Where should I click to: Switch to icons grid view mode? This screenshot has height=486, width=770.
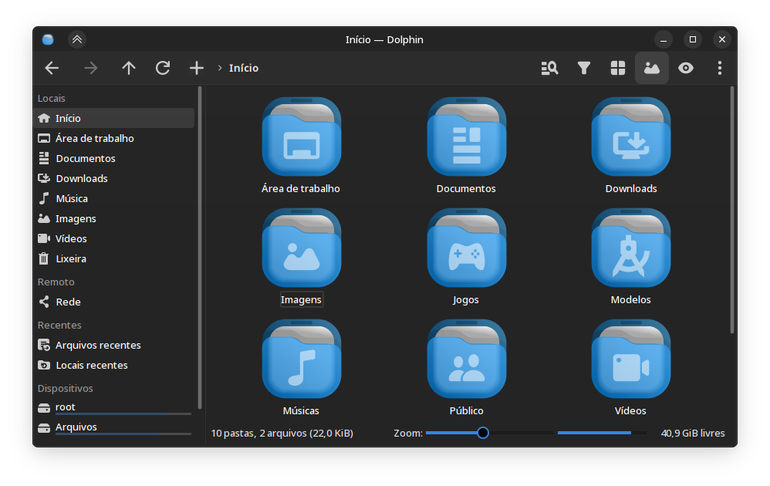618,68
